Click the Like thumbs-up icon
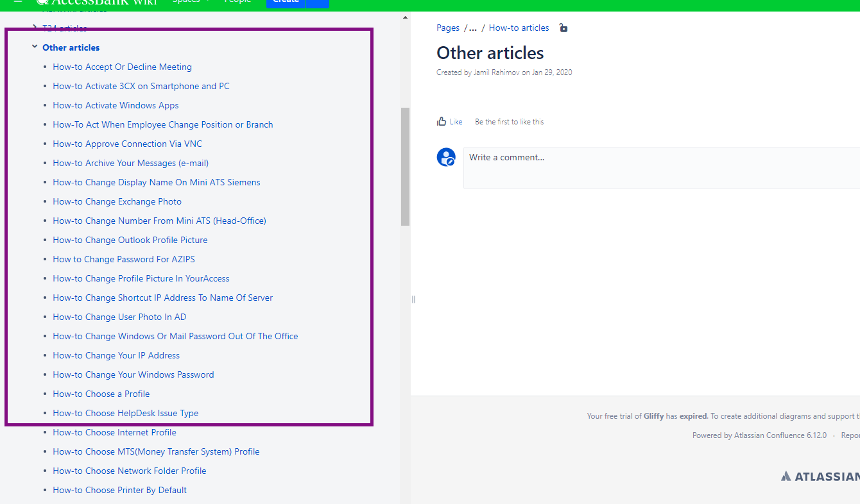 coord(442,121)
